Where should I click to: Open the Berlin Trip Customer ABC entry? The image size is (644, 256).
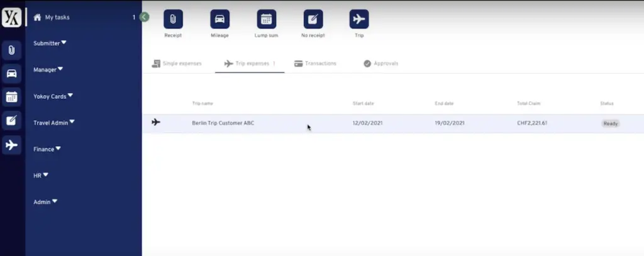coord(223,123)
